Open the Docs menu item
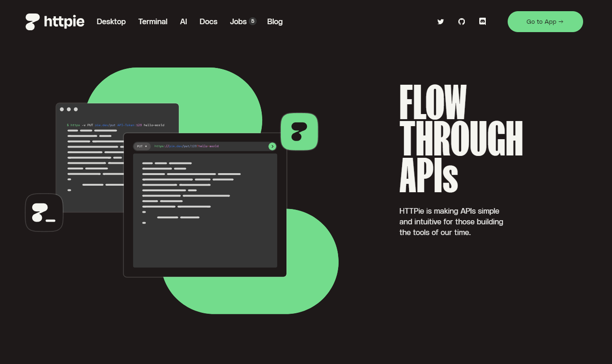Screen dimensions: 612x364 point(209,21)
